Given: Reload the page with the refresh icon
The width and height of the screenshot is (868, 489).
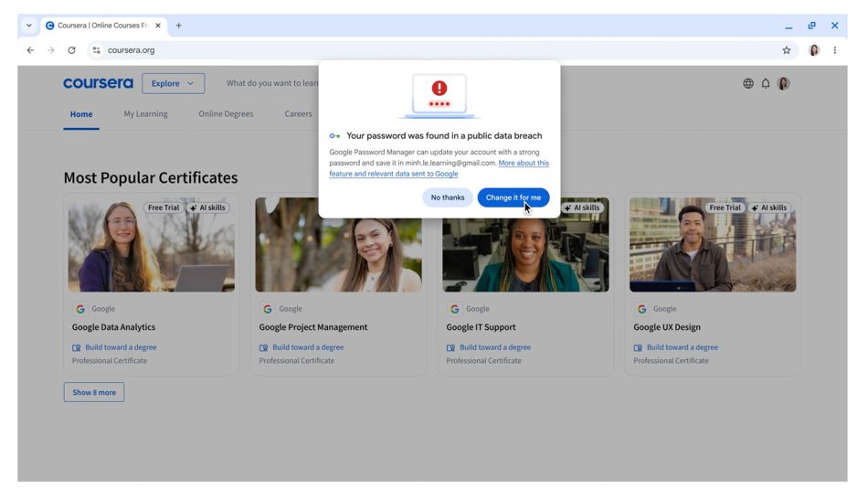Looking at the screenshot, I should pos(71,50).
